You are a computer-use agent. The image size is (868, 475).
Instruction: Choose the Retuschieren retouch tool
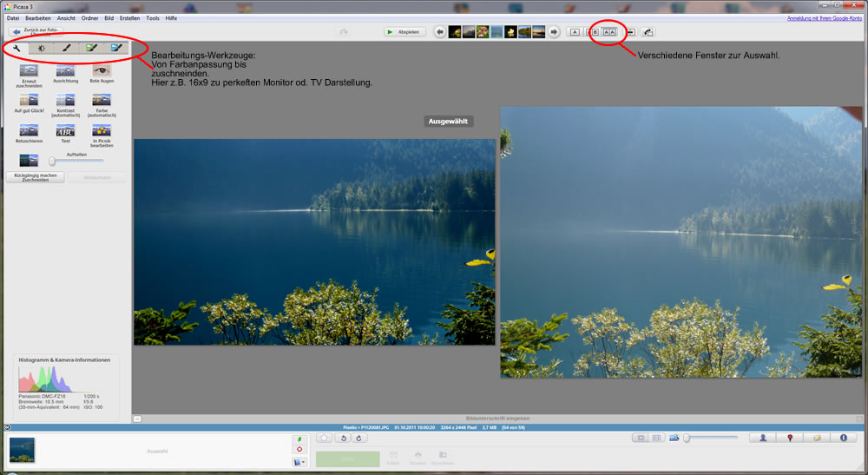click(29, 130)
